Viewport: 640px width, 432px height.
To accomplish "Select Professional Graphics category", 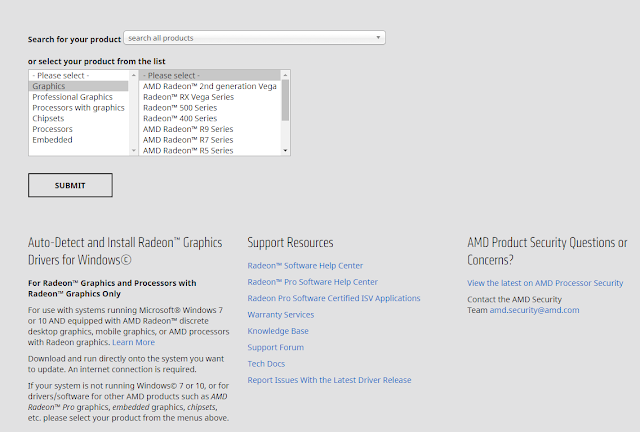I will pos(79,97).
